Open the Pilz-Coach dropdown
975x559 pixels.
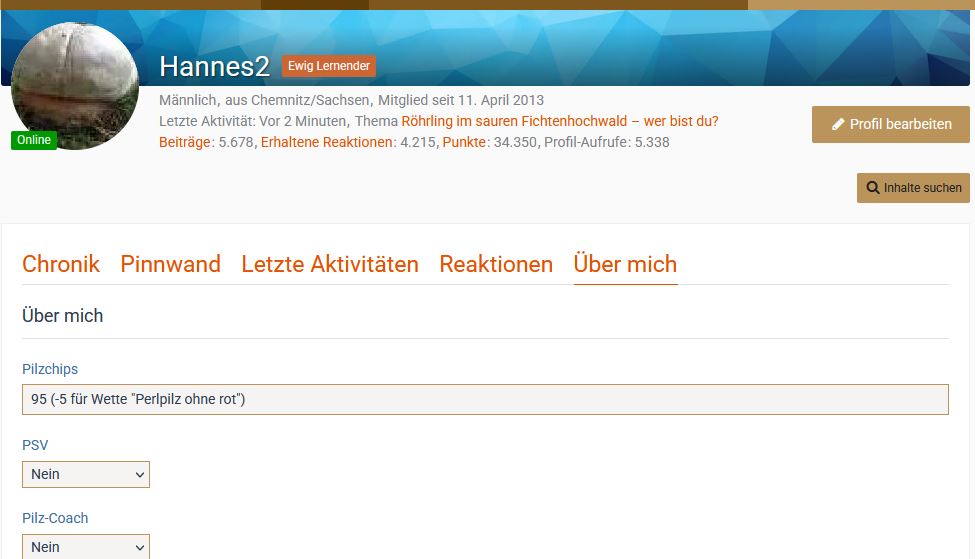(x=86, y=547)
